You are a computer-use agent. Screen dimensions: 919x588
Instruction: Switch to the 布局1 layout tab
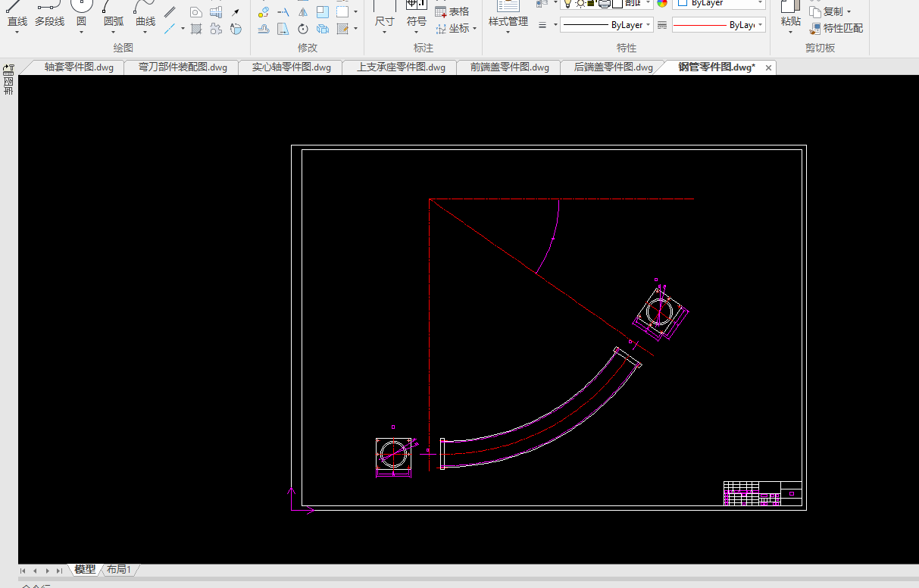(x=119, y=570)
